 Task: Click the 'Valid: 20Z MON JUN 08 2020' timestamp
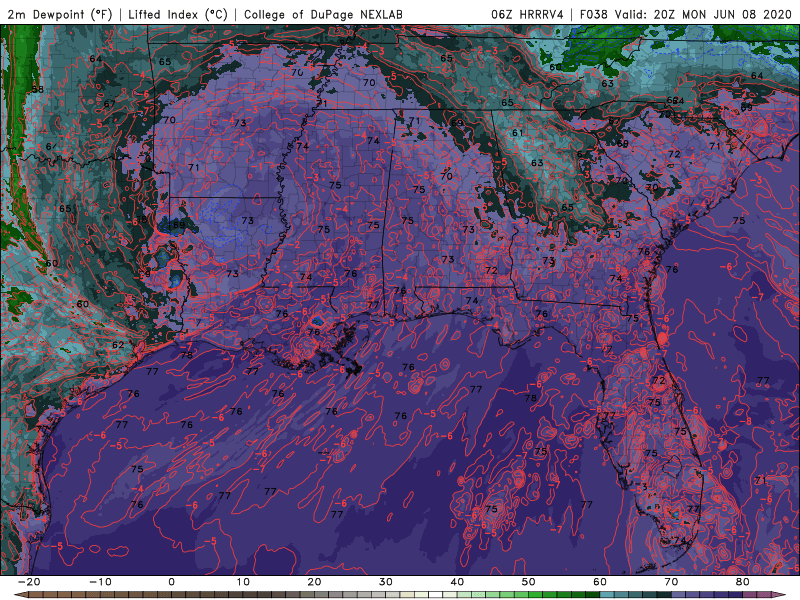(x=703, y=14)
